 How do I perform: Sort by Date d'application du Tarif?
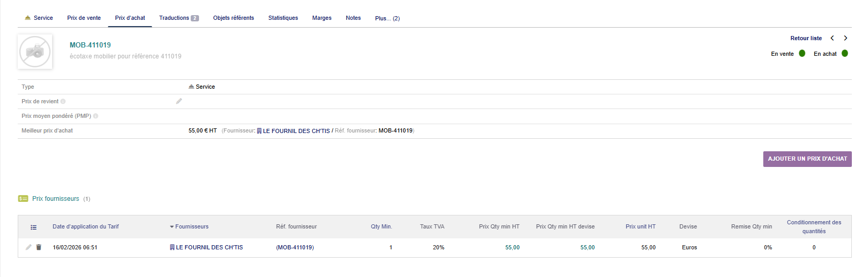(85, 226)
